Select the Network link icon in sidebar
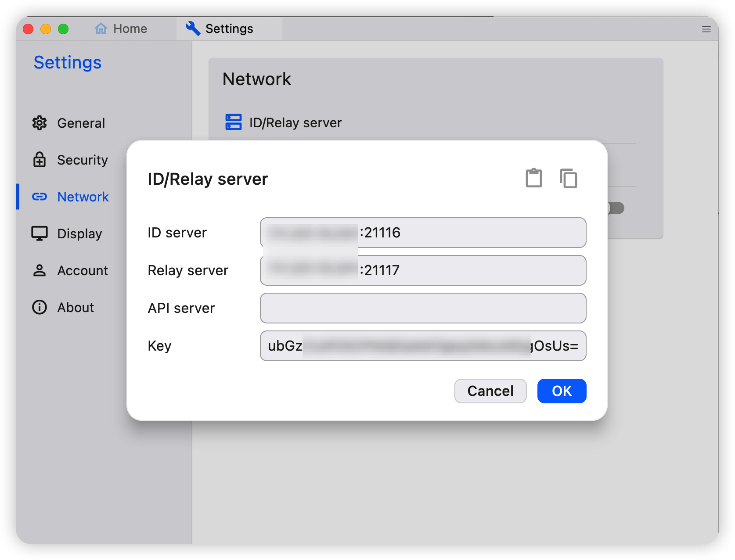Image resolution: width=735 pixels, height=560 pixels. pyautogui.click(x=40, y=197)
